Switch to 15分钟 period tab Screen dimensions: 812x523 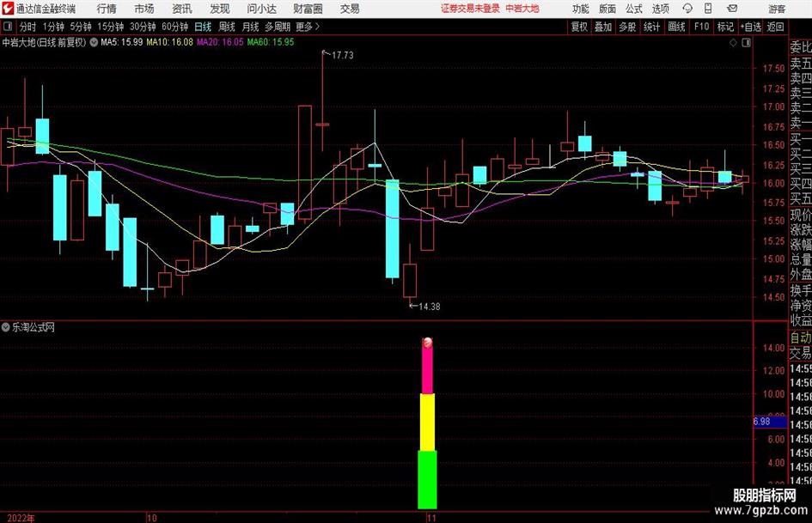pyautogui.click(x=111, y=27)
